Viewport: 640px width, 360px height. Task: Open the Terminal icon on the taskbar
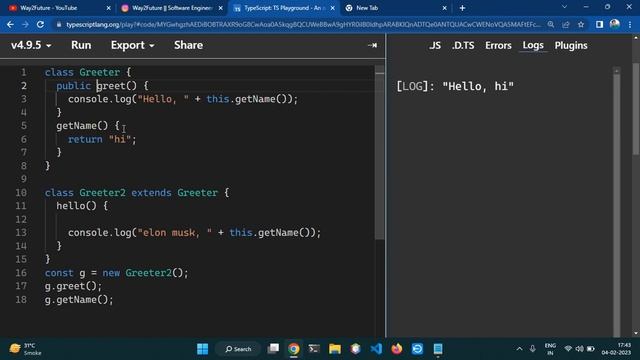[x=314, y=349]
